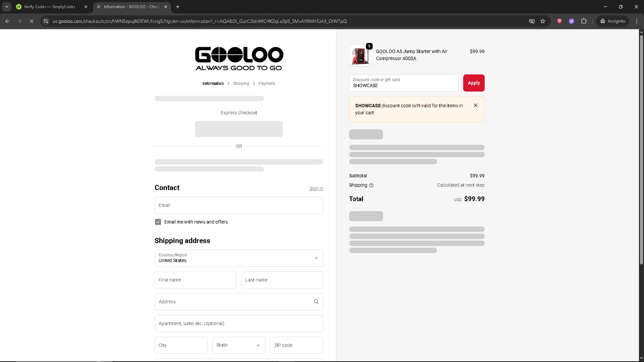644x362 pixels.
Task: Click the Apartment, suite field
Action: 239,323
